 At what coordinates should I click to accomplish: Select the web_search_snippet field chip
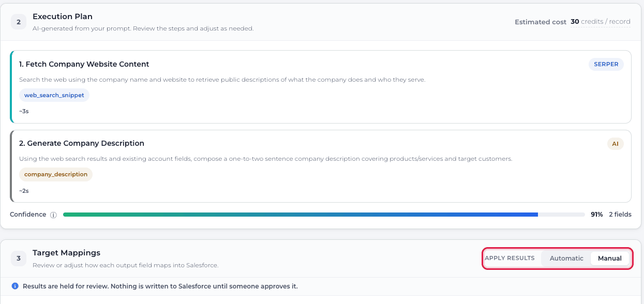54,95
